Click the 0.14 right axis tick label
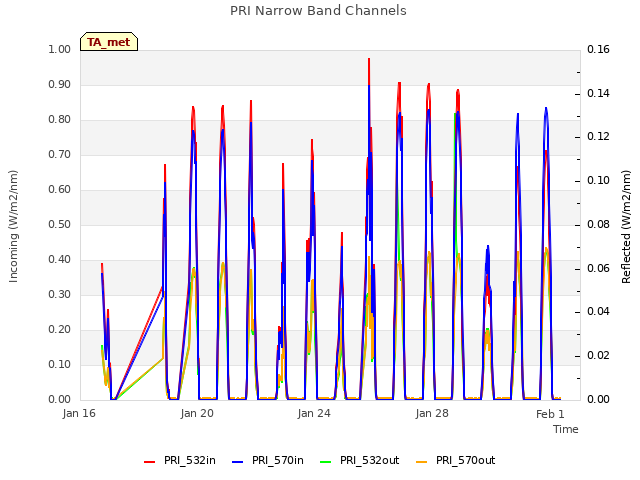Viewport: 640px width, 480px height. tap(598, 93)
